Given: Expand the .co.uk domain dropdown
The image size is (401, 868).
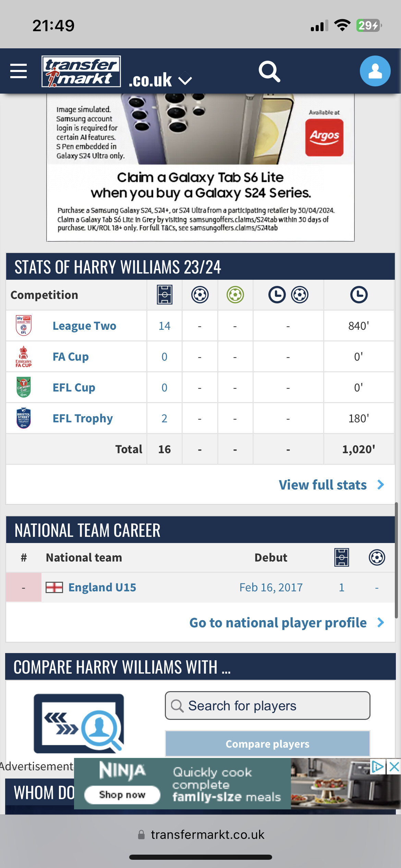Looking at the screenshot, I should click(x=185, y=81).
